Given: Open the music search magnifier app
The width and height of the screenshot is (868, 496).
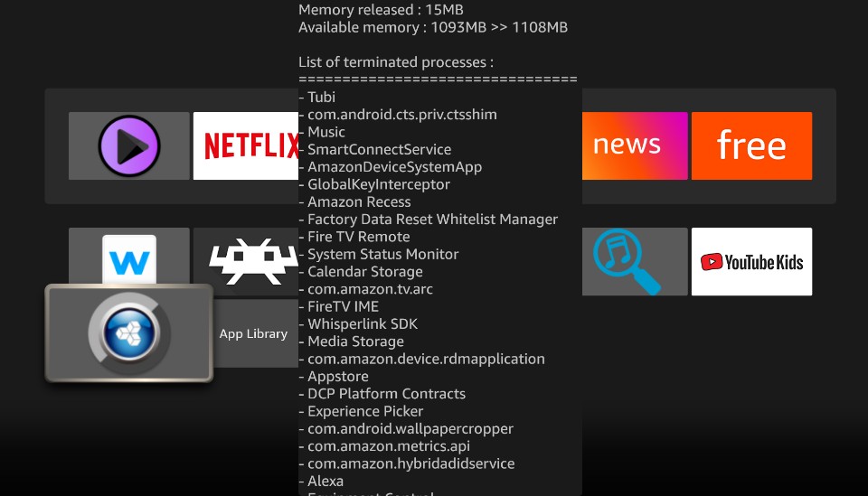Looking at the screenshot, I should pos(635,261).
